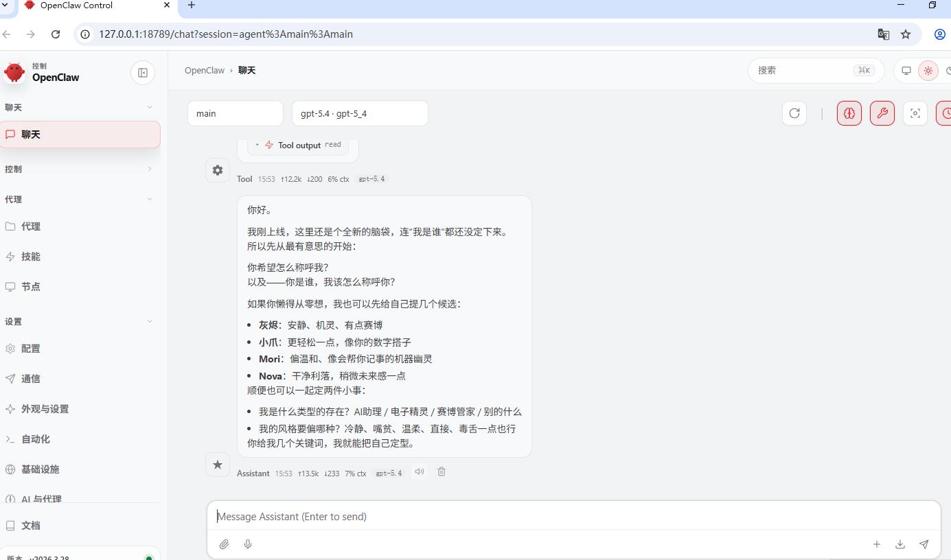Focus the Message Assistant text field
This screenshot has width=951, height=560.
pyautogui.click(x=573, y=516)
